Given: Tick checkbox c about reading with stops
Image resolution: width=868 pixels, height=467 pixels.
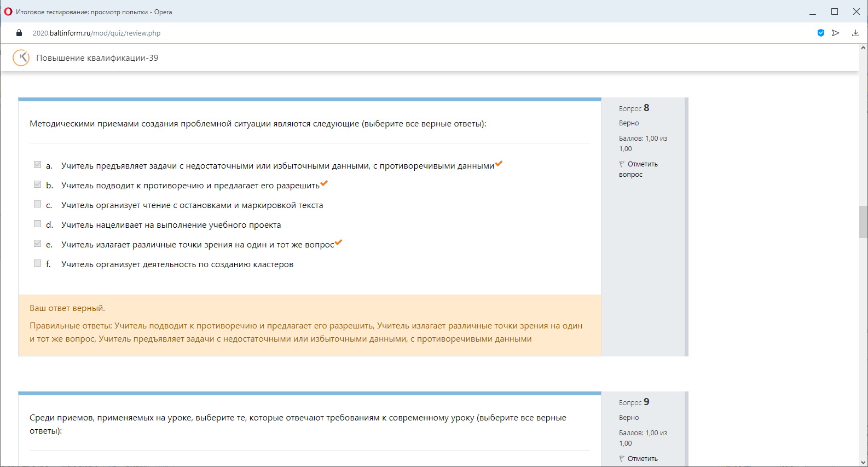Looking at the screenshot, I should 37,204.
